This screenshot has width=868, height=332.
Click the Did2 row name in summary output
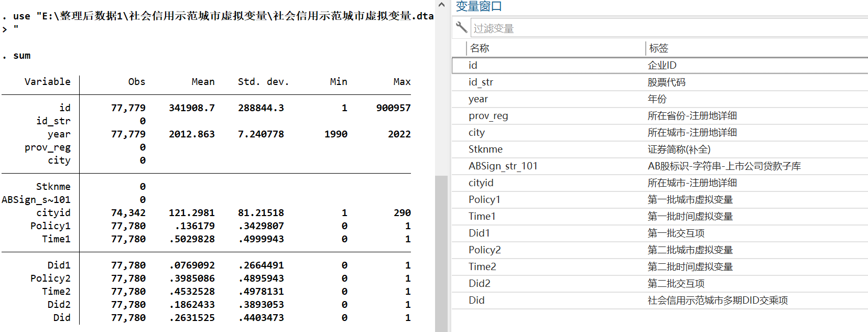click(x=59, y=305)
